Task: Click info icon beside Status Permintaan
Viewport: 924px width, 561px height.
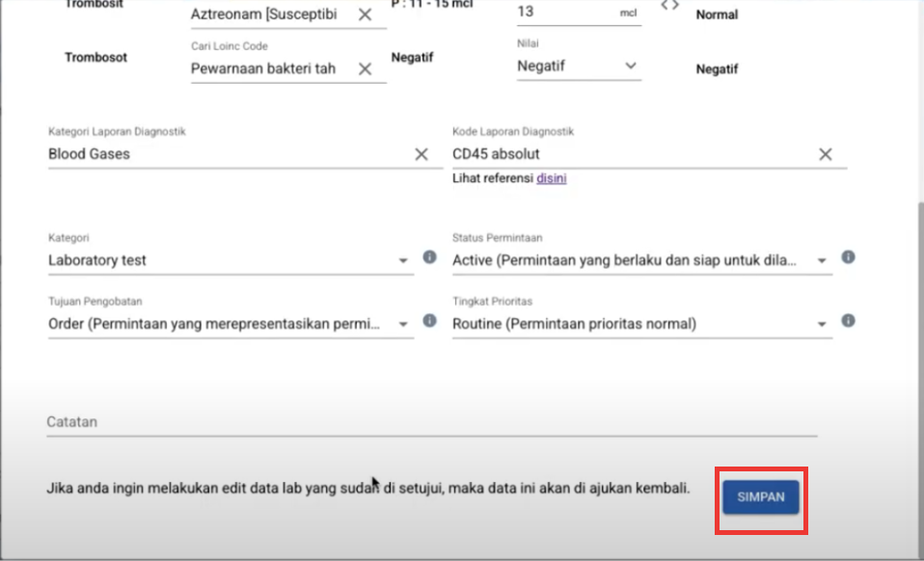Action: [x=848, y=258]
